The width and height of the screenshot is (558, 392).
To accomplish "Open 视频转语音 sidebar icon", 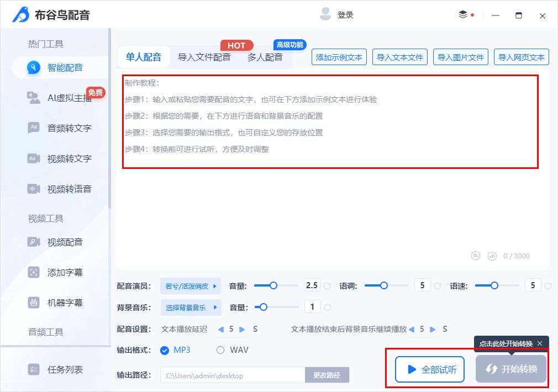I will click(x=34, y=189).
